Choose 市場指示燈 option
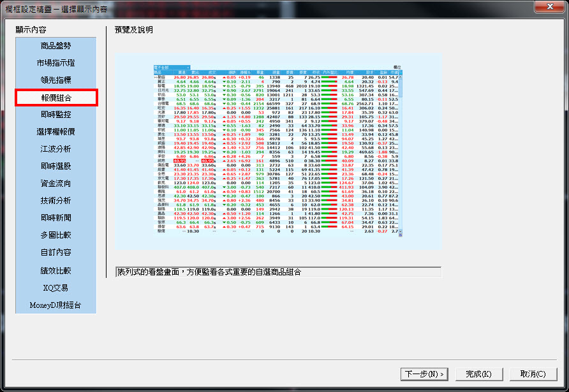This screenshot has height=392, width=569. 55,63
